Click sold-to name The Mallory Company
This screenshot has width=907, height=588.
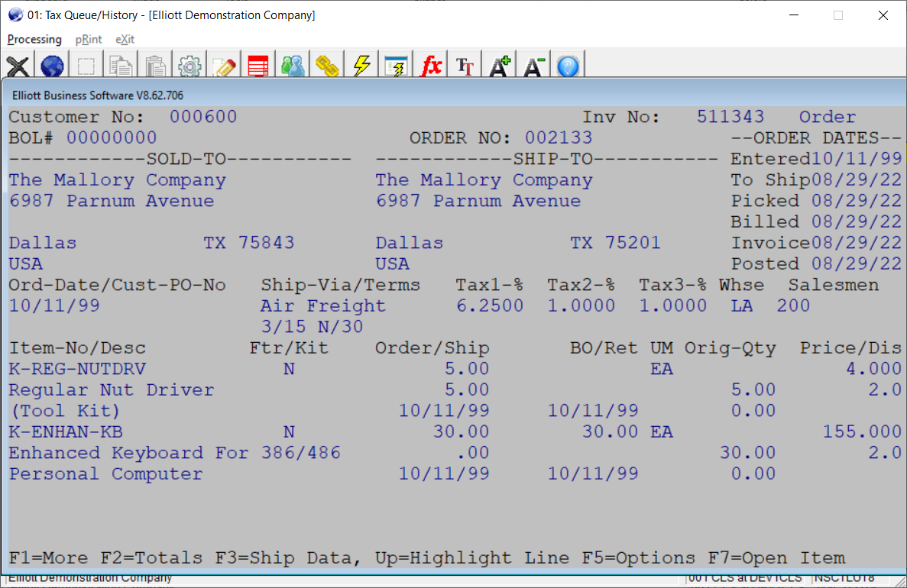(x=117, y=179)
